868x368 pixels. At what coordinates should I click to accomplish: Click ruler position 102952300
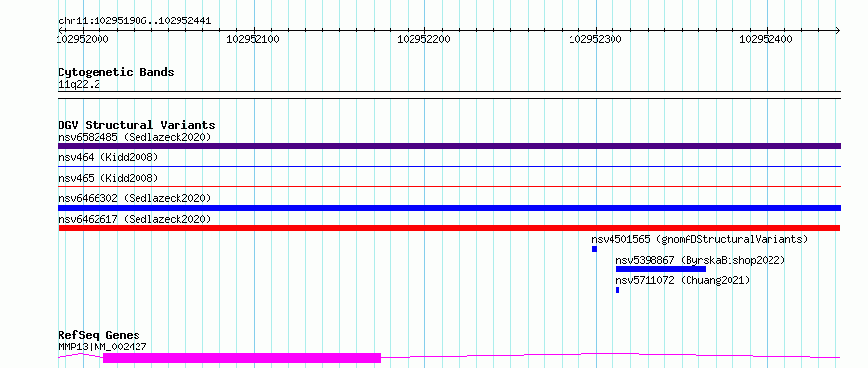(x=595, y=39)
